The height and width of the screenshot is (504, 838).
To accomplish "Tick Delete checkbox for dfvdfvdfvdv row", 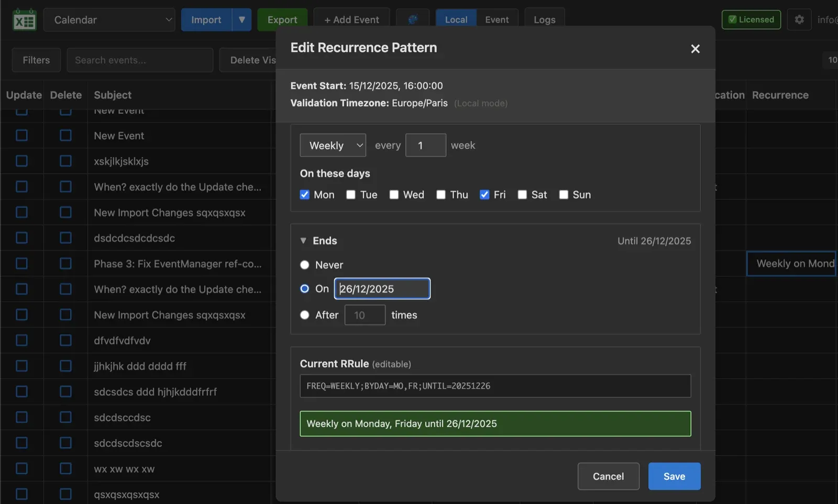I will [x=65, y=341].
